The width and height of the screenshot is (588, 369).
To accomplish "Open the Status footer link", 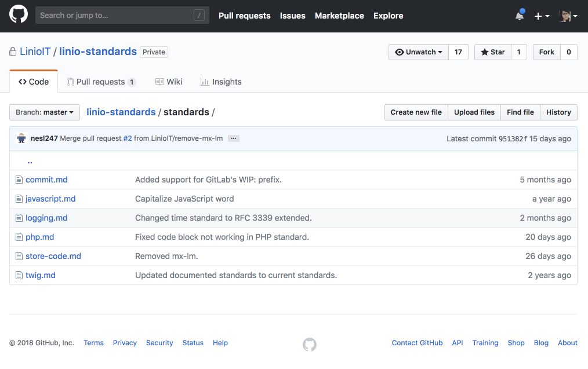I will coord(193,343).
